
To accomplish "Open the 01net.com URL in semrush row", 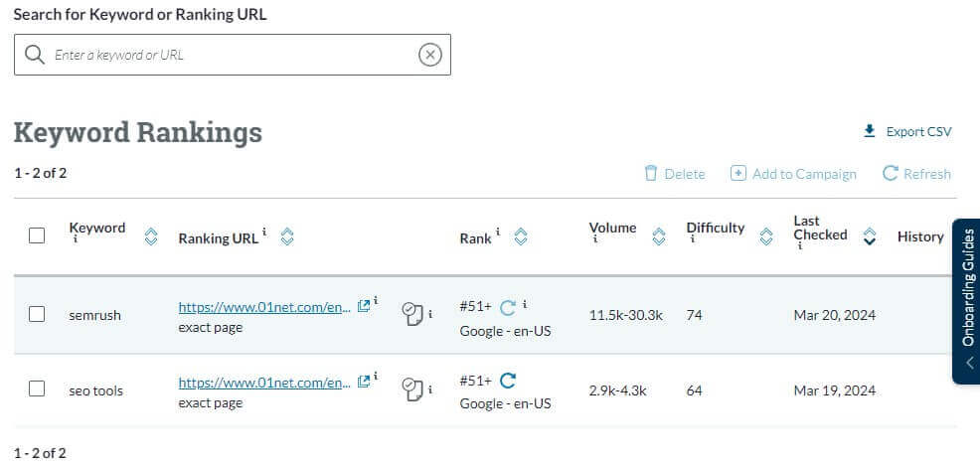I will pyautogui.click(x=264, y=307).
